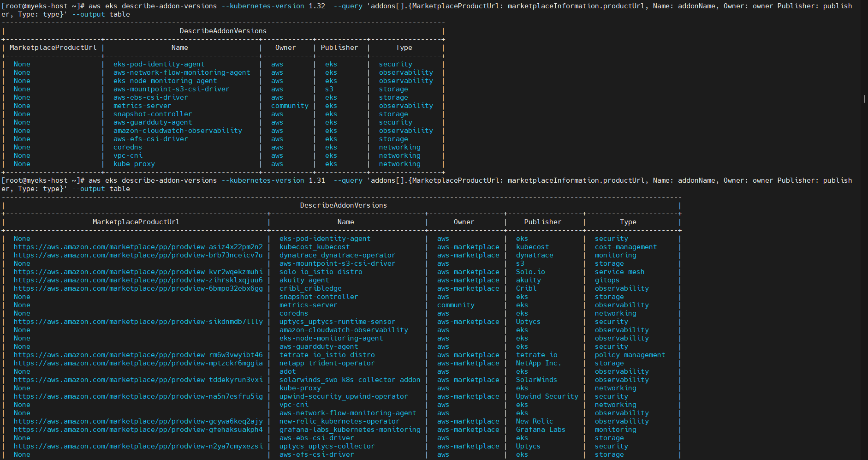868x460 pixels.
Task: Open the marketplace URL in the akuity_agent row
Action: click(138, 280)
